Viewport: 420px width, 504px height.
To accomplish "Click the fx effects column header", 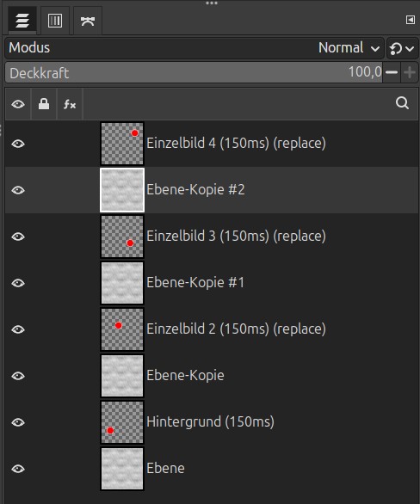I will (x=70, y=104).
